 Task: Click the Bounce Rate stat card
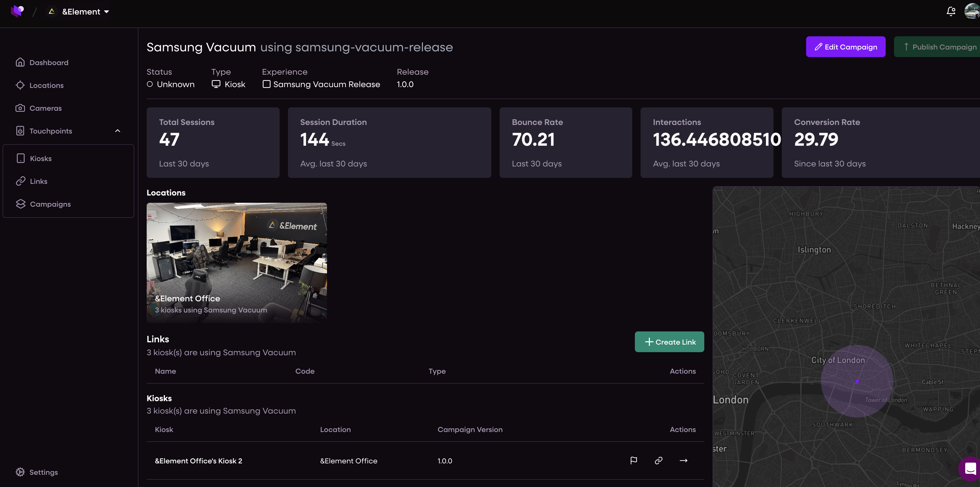[566, 142]
